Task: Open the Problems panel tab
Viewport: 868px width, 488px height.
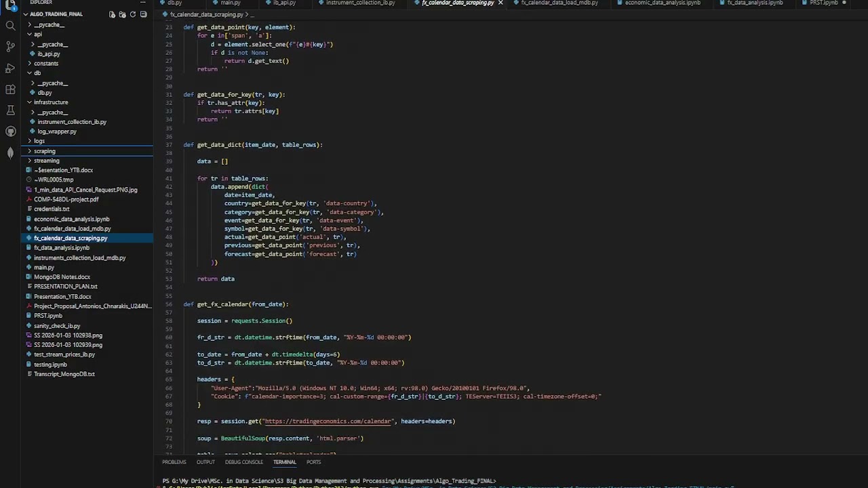Action: coord(174,462)
